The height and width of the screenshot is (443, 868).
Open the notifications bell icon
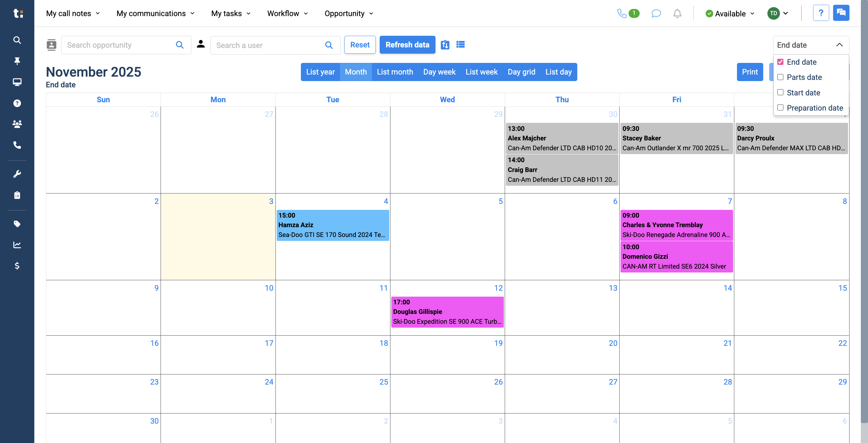pos(677,13)
